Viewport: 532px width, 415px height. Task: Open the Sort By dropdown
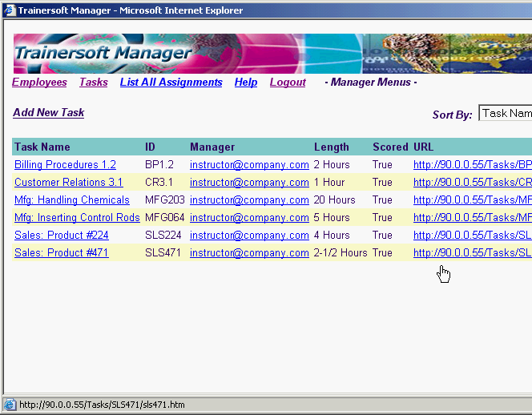506,113
